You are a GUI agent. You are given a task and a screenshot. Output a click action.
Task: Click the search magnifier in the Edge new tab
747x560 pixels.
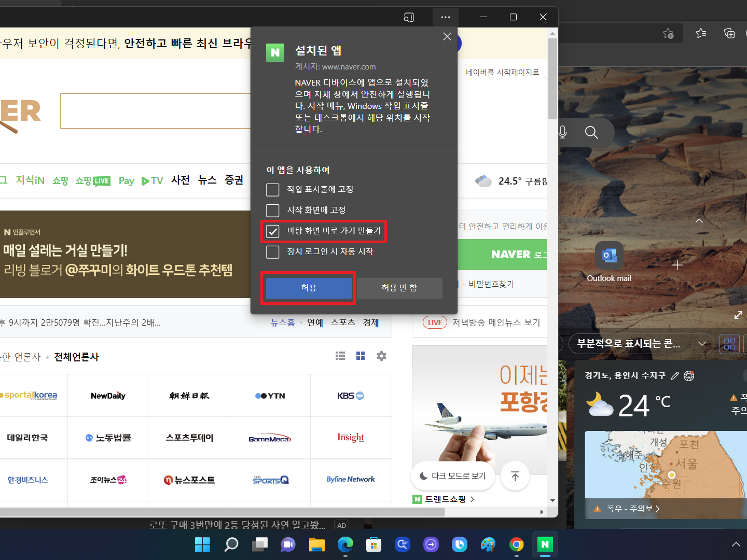(591, 133)
